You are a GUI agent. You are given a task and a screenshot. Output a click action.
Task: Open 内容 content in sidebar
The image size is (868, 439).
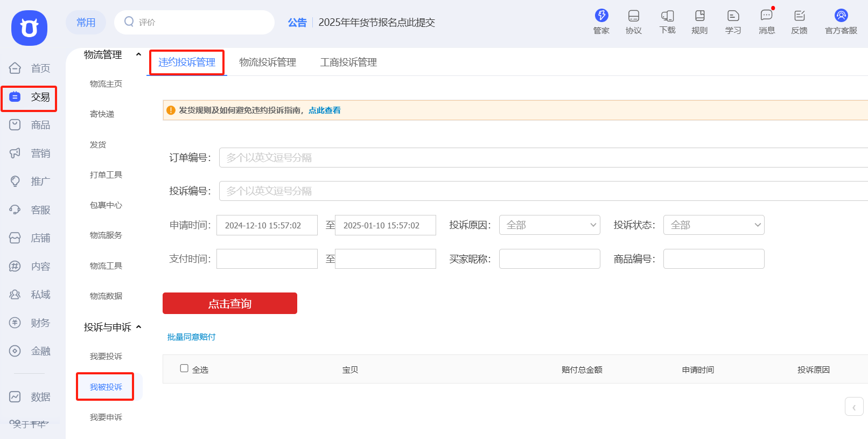pyautogui.click(x=30, y=267)
